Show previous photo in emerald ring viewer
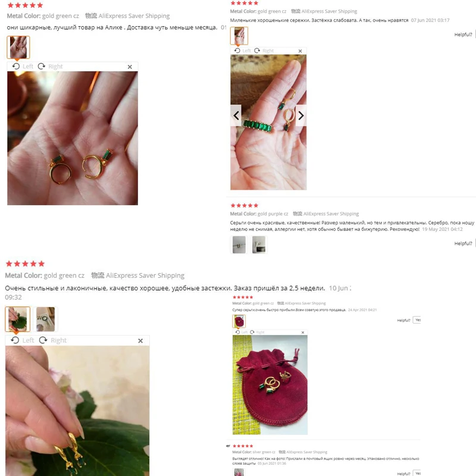The image size is (476, 476). click(236, 115)
